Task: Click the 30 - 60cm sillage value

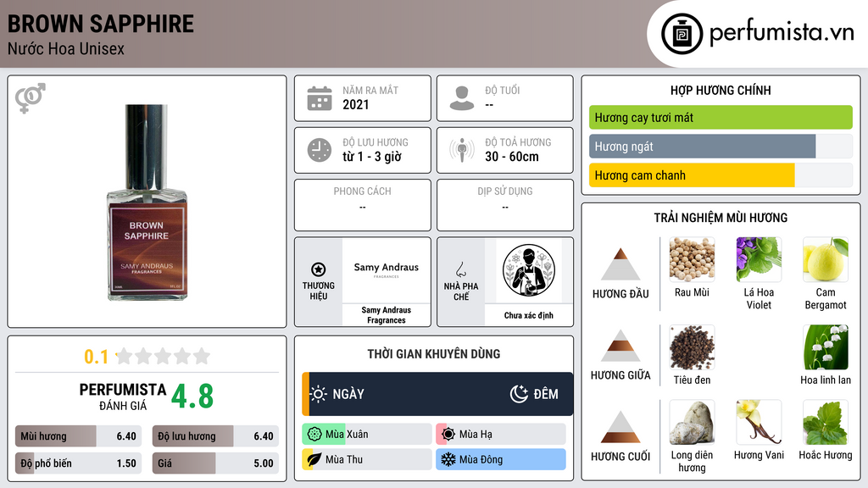Action: (512, 157)
